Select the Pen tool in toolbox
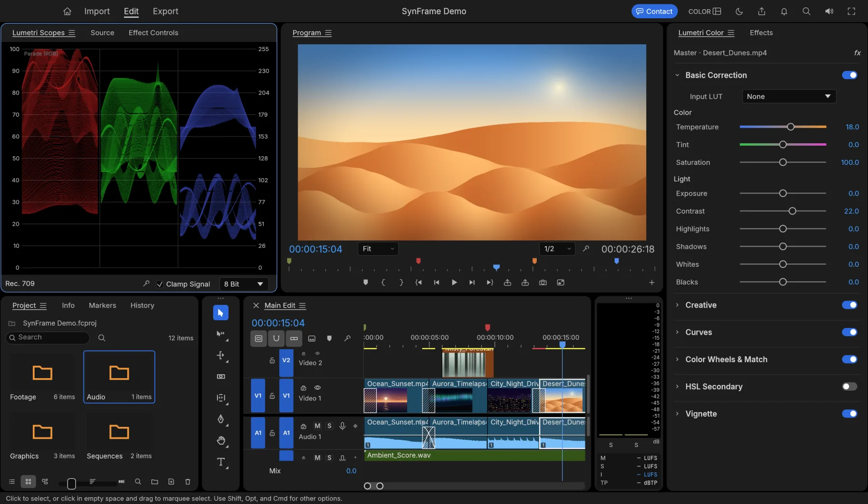The width and height of the screenshot is (868, 504). pyautogui.click(x=221, y=419)
